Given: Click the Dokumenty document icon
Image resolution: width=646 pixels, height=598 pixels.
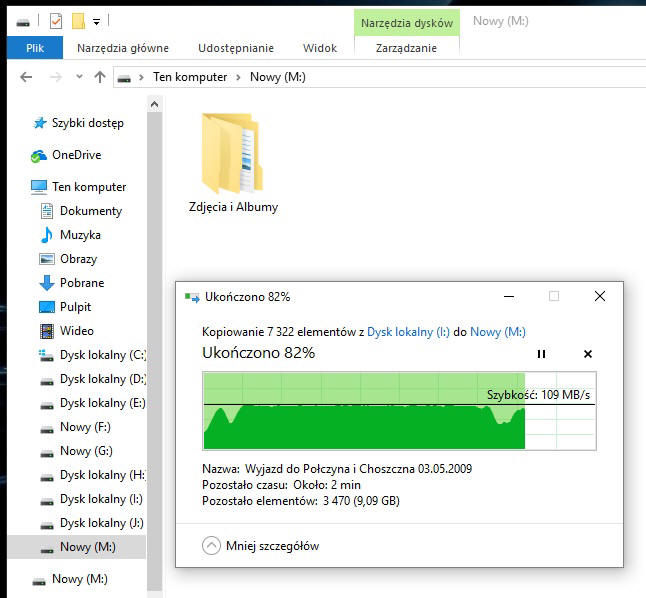Looking at the screenshot, I should pyautogui.click(x=47, y=211).
